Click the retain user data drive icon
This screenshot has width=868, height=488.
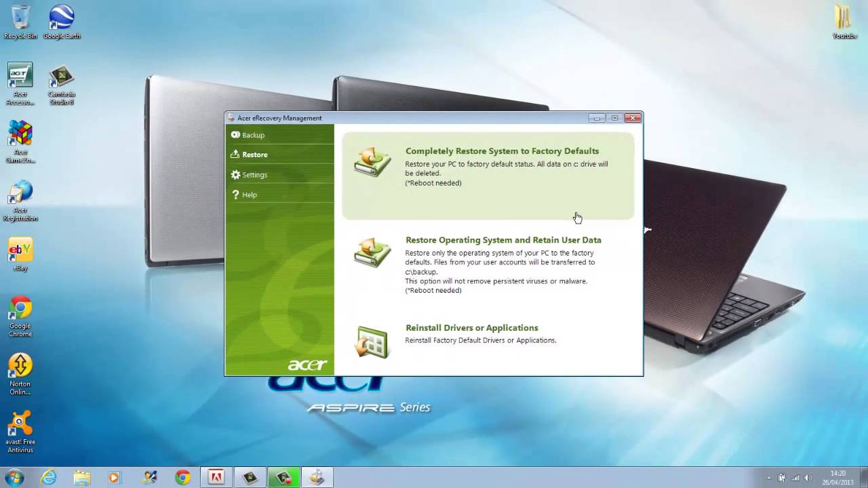pyautogui.click(x=372, y=251)
